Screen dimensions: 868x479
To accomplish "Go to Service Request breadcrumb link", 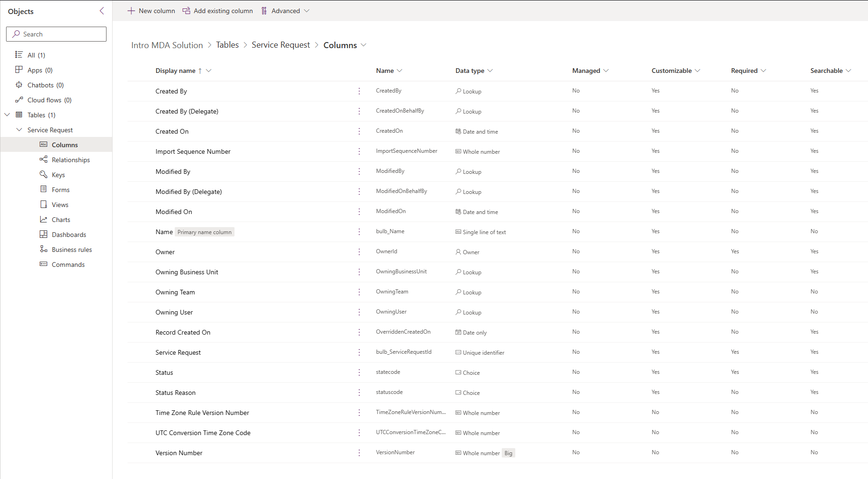I will tap(281, 45).
